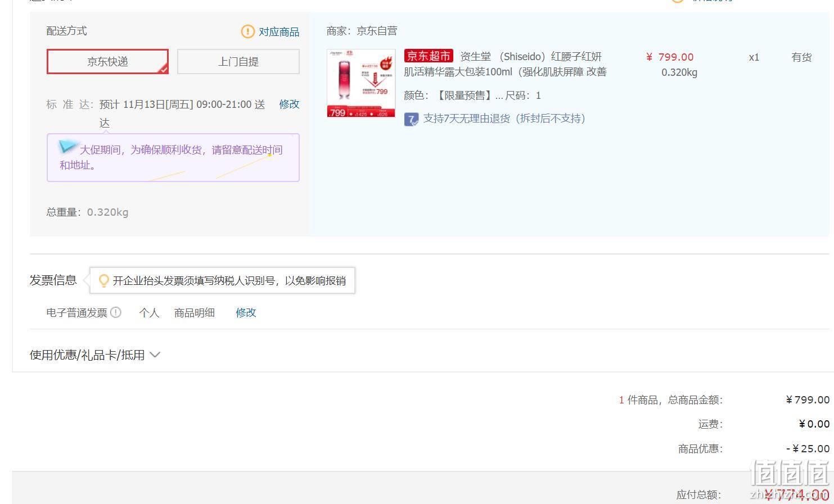Click the 总商品金额 value ¥799.00
Viewport: 834px width, 504px height.
(x=808, y=400)
